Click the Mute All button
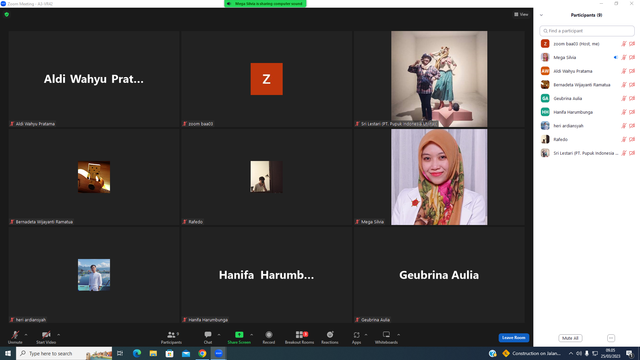Viewport: 640px width, 360px height. click(x=570, y=338)
